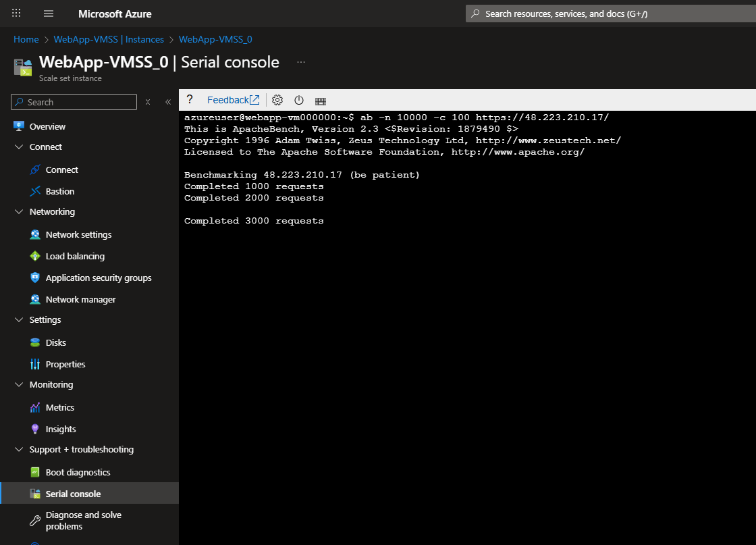Click the help question mark icon
This screenshot has height=545, width=756.
[190, 99]
